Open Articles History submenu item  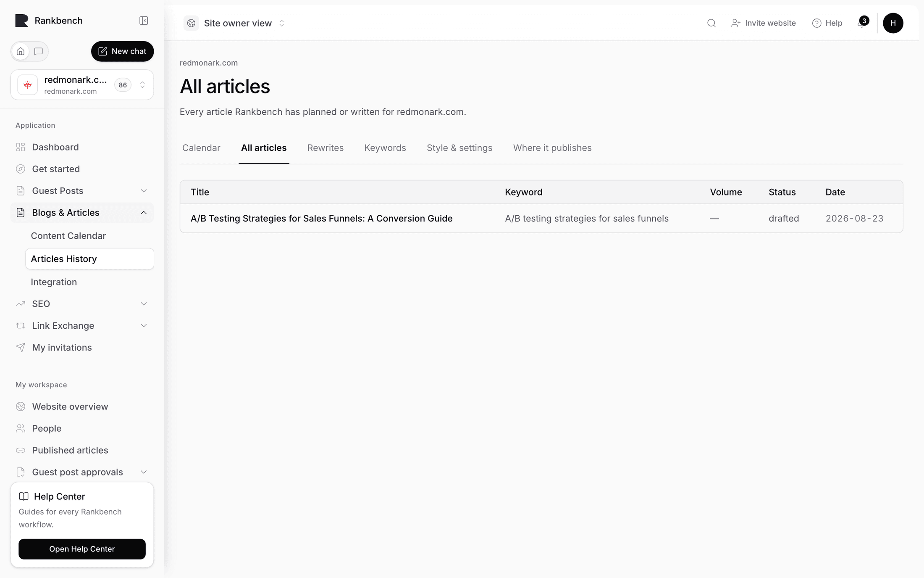click(x=89, y=259)
